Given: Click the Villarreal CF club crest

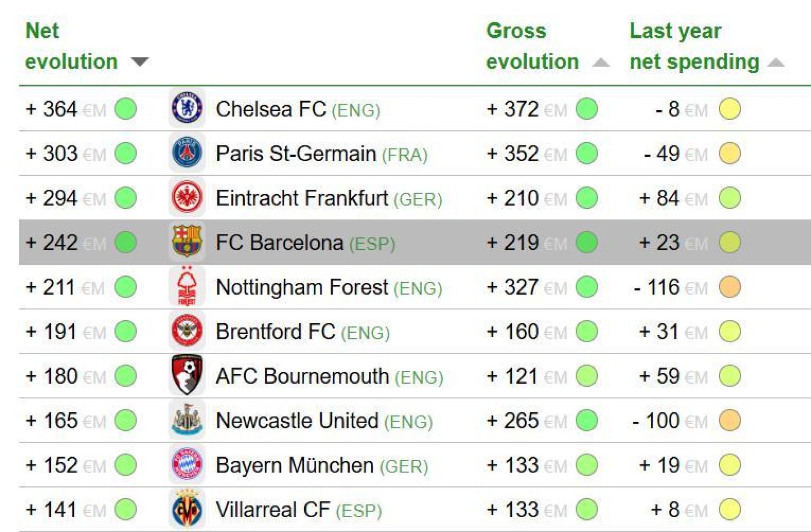Looking at the screenshot, I should [x=187, y=509].
